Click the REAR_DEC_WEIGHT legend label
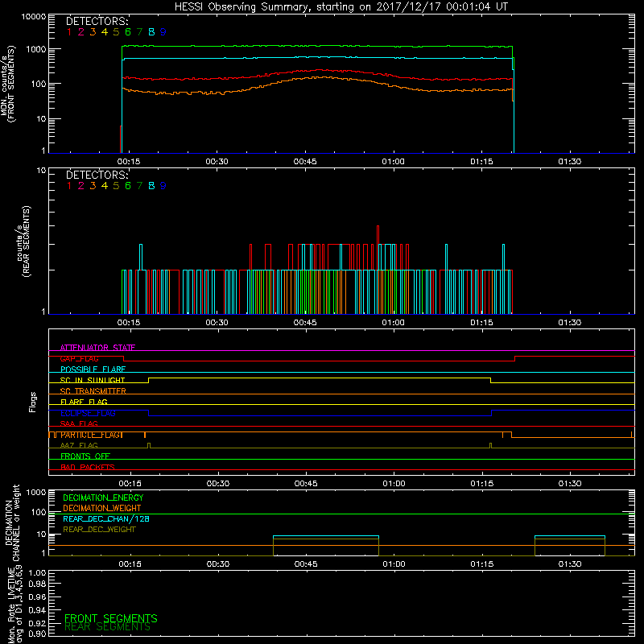 point(99,530)
